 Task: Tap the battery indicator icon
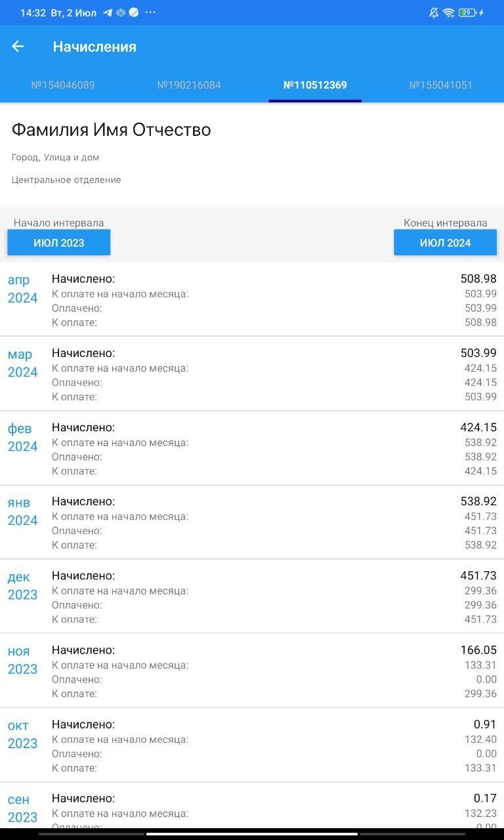point(468,12)
